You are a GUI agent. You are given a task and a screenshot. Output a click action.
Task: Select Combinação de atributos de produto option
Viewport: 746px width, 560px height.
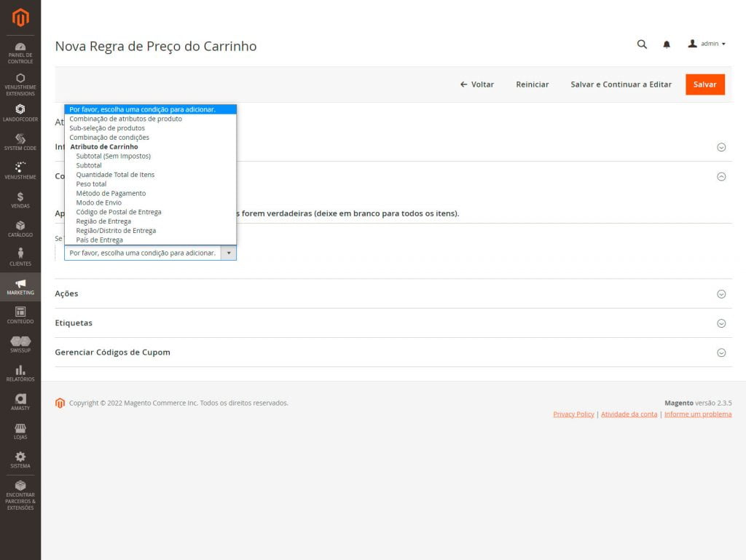pos(125,119)
